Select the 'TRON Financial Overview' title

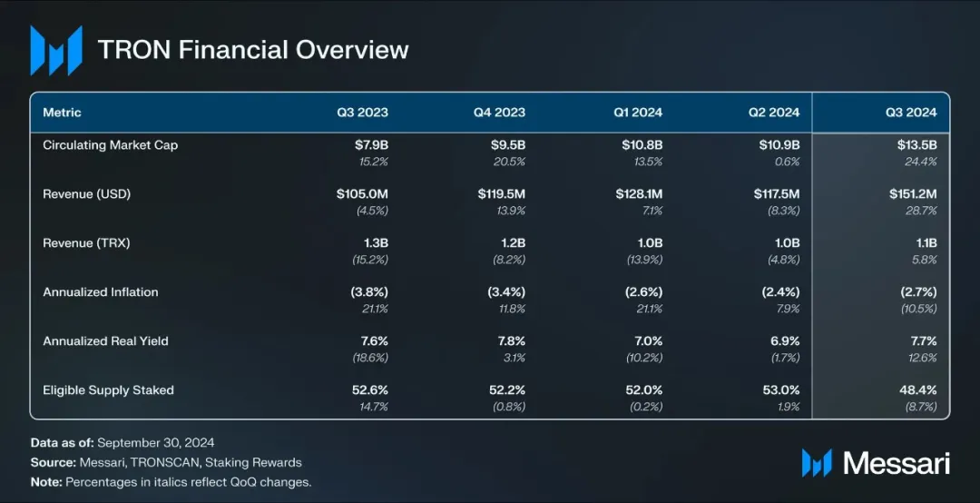tap(253, 50)
